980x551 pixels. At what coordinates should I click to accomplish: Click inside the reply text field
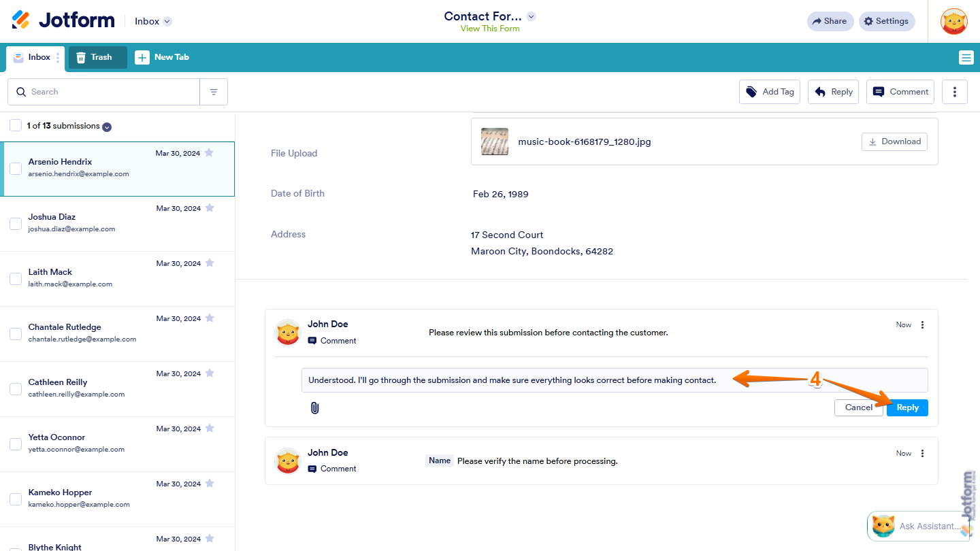coord(615,380)
